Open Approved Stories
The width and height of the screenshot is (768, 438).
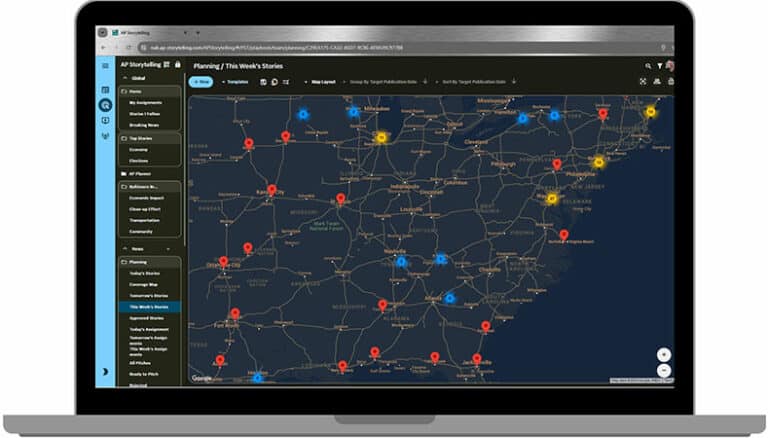click(146, 318)
